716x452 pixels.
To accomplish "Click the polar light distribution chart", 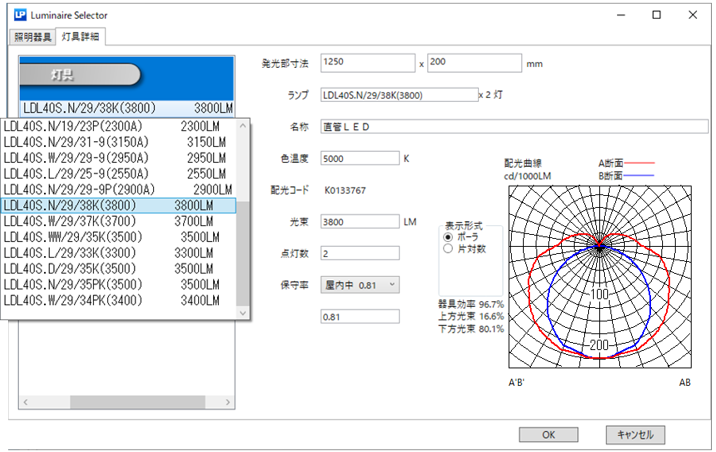I will tap(599, 277).
